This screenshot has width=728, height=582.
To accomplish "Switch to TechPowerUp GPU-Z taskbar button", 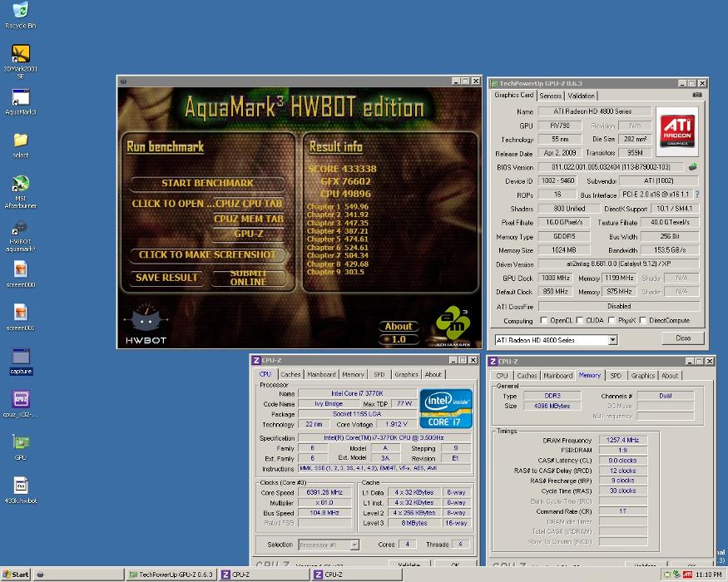I will tap(171, 575).
